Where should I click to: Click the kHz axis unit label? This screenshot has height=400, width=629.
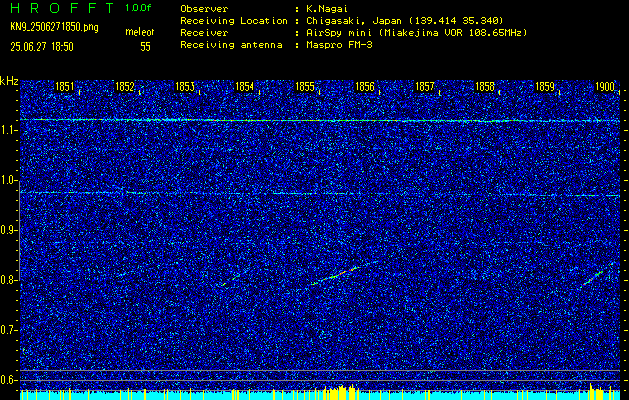pos(9,81)
